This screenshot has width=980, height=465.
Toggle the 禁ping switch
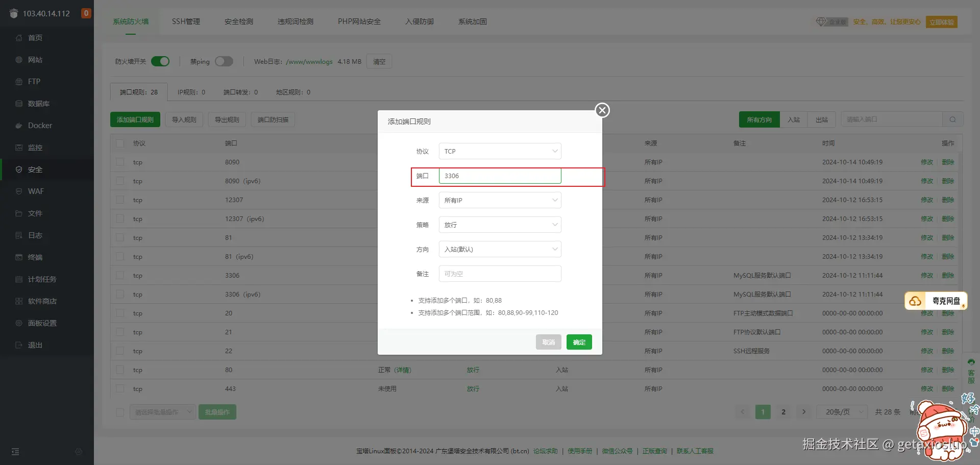click(224, 61)
